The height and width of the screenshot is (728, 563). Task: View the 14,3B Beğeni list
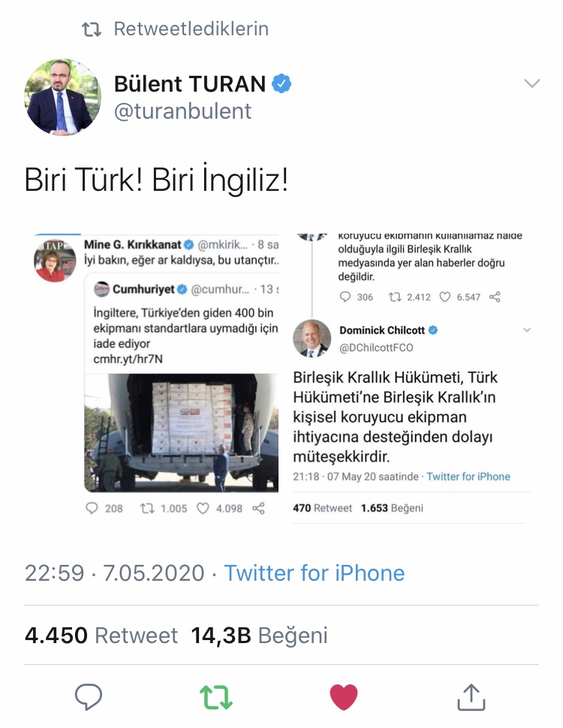click(259, 635)
